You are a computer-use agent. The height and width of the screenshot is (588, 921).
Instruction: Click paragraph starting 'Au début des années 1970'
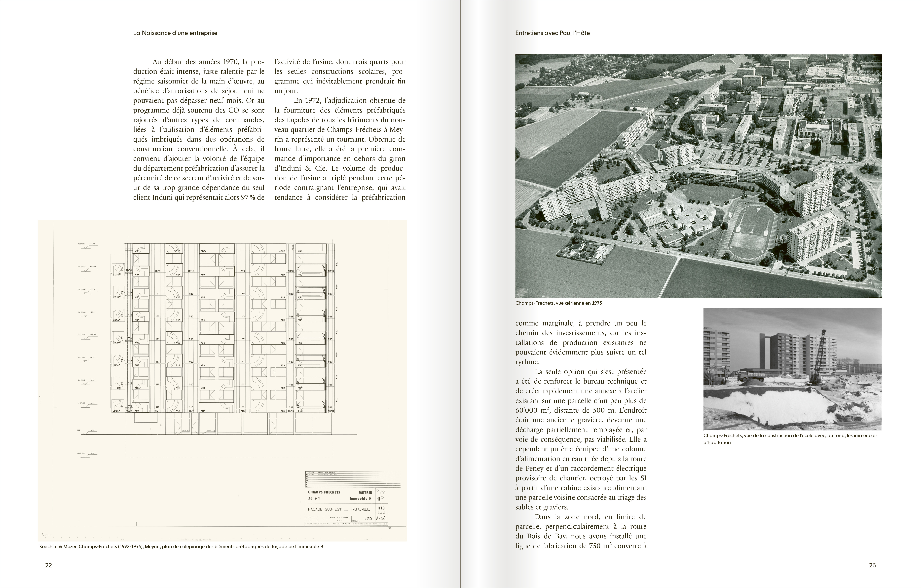pyautogui.click(x=199, y=129)
